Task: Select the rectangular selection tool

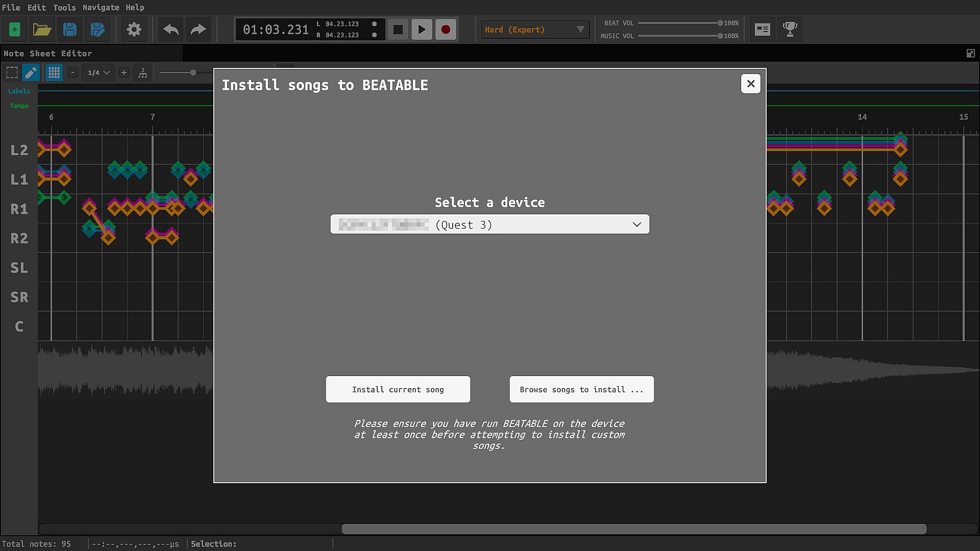Action: [12, 73]
